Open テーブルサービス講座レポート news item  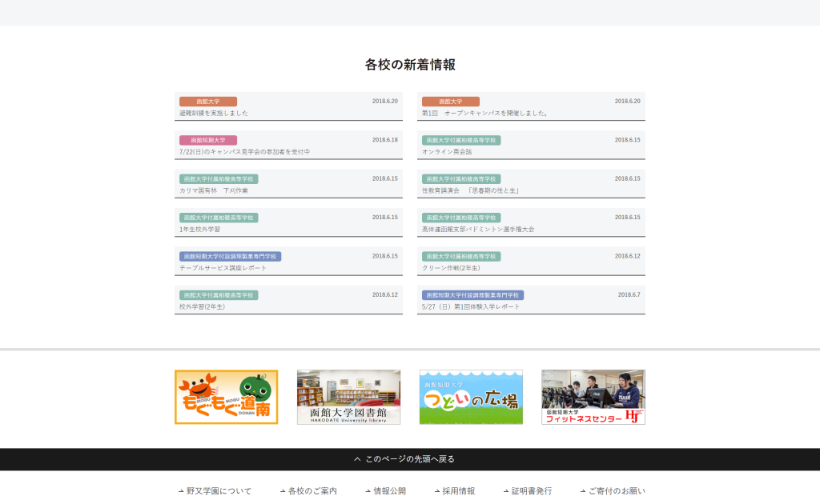pyautogui.click(x=288, y=261)
